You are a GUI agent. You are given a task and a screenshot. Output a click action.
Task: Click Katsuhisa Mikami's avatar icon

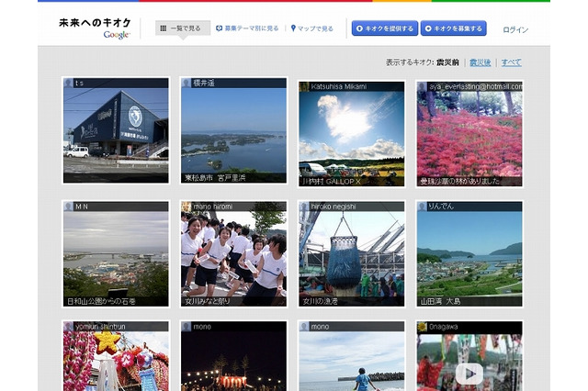coord(304,87)
